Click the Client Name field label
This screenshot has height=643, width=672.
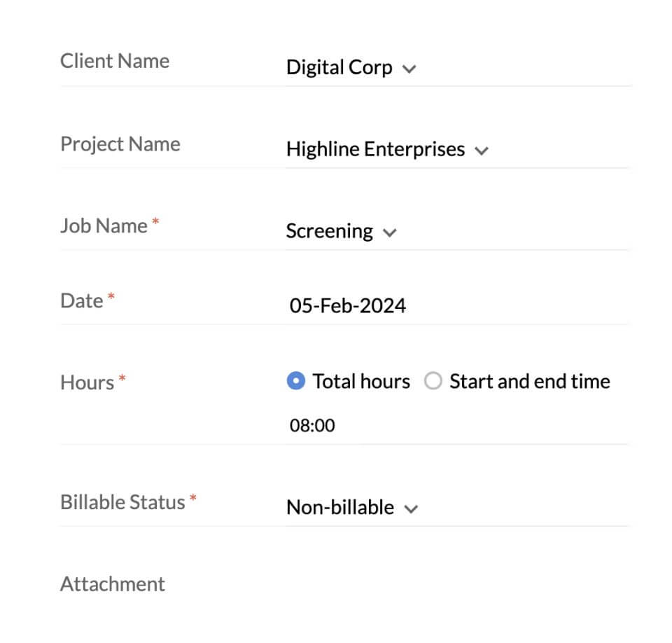pyautogui.click(x=115, y=61)
